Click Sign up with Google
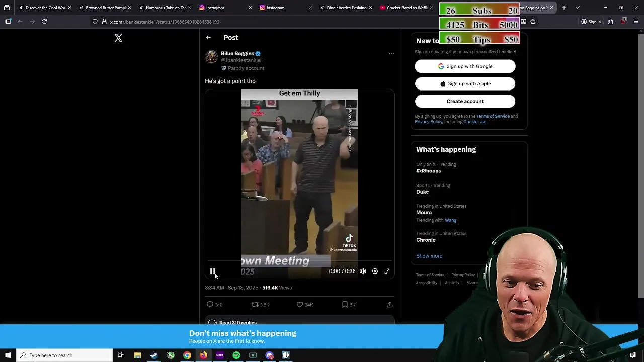Viewport: 644px width, 362px height. pyautogui.click(x=465, y=66)
